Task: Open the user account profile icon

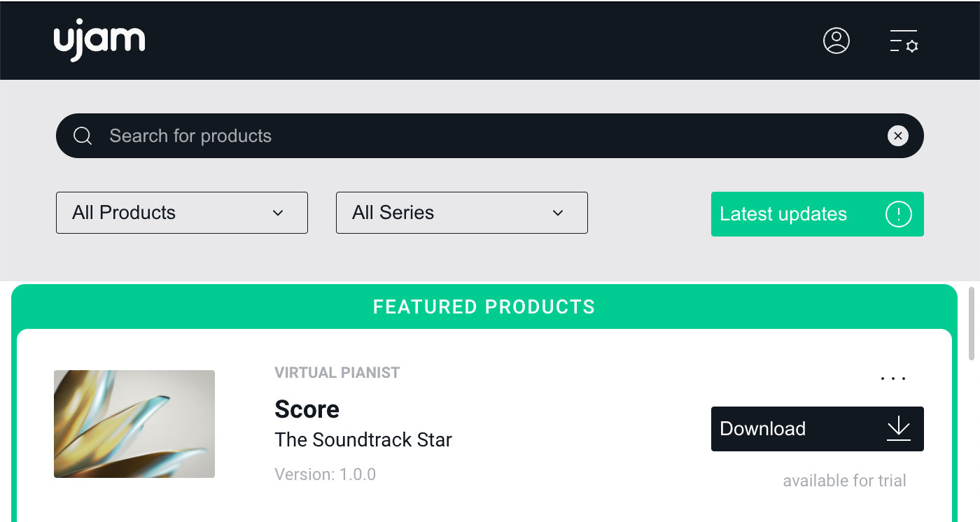Action: [x=836, y=41]
